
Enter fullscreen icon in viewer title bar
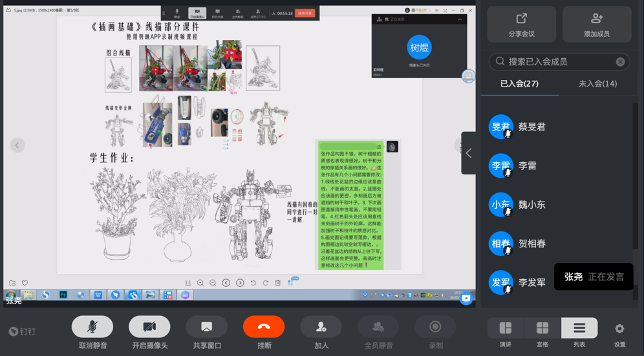coord(445,10)
